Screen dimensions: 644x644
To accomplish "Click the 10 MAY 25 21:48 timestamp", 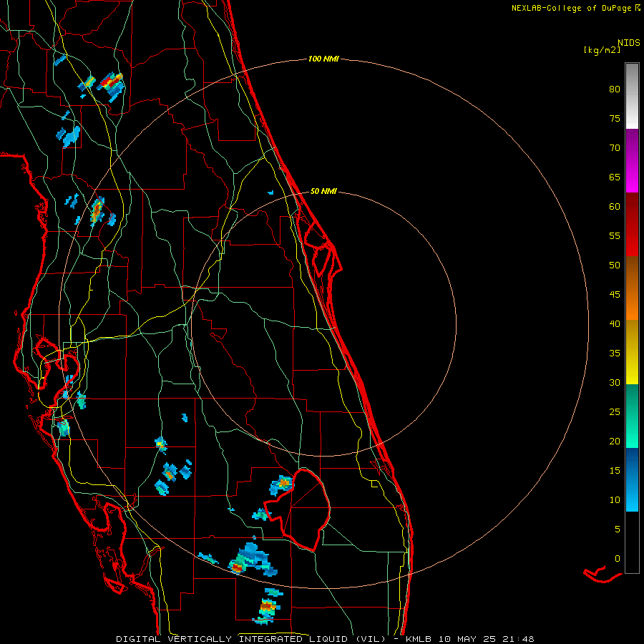I will click(487, 639).
